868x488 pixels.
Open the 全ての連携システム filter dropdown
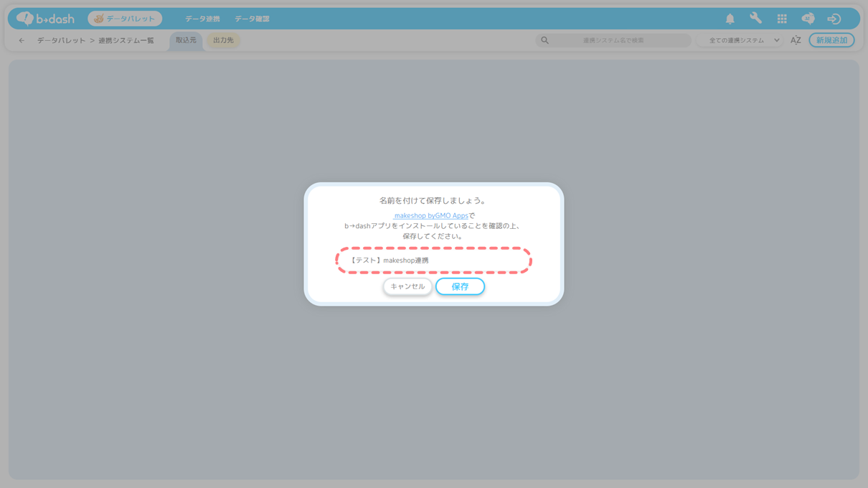coord(743,40)
